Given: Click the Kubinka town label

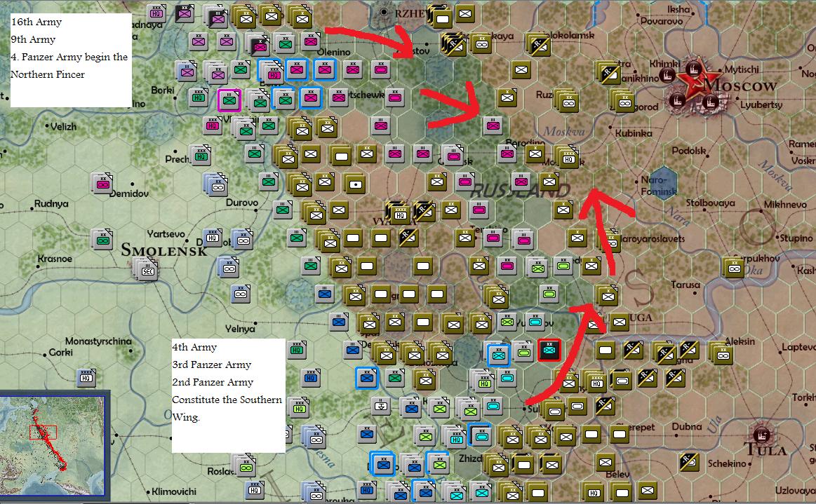Looking at the screenshot, I should pyautogui.click(x=634, y=133).
